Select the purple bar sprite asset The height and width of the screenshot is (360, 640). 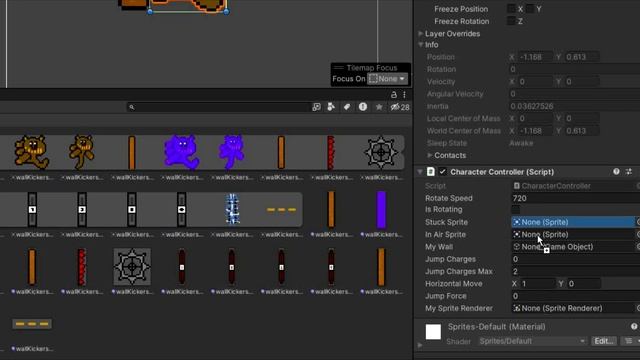coord(381,210)
